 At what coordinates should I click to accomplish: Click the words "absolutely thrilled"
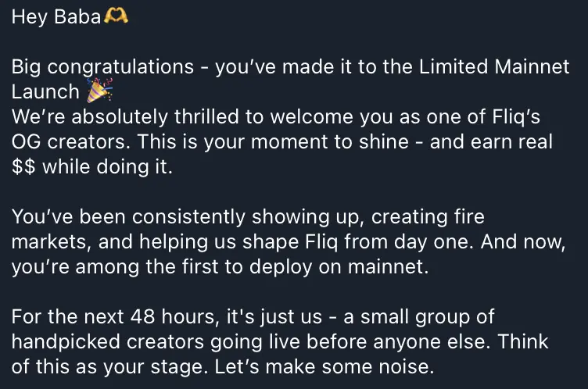(x=156, y=116)
